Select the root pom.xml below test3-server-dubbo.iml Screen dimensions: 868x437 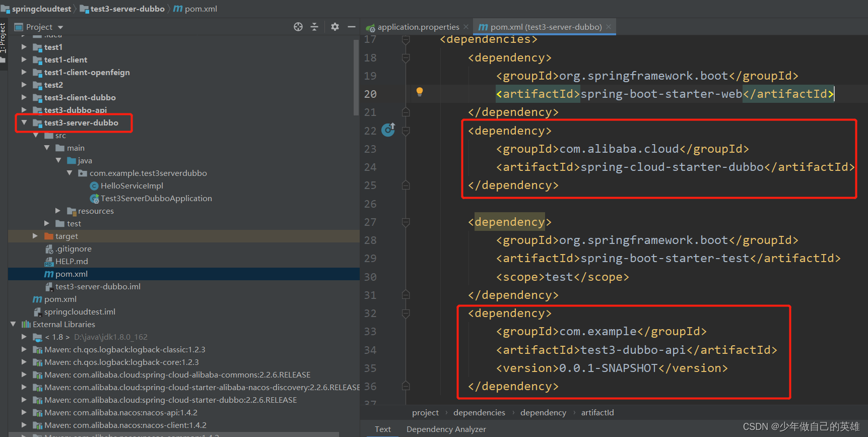(x=60, y=299)
